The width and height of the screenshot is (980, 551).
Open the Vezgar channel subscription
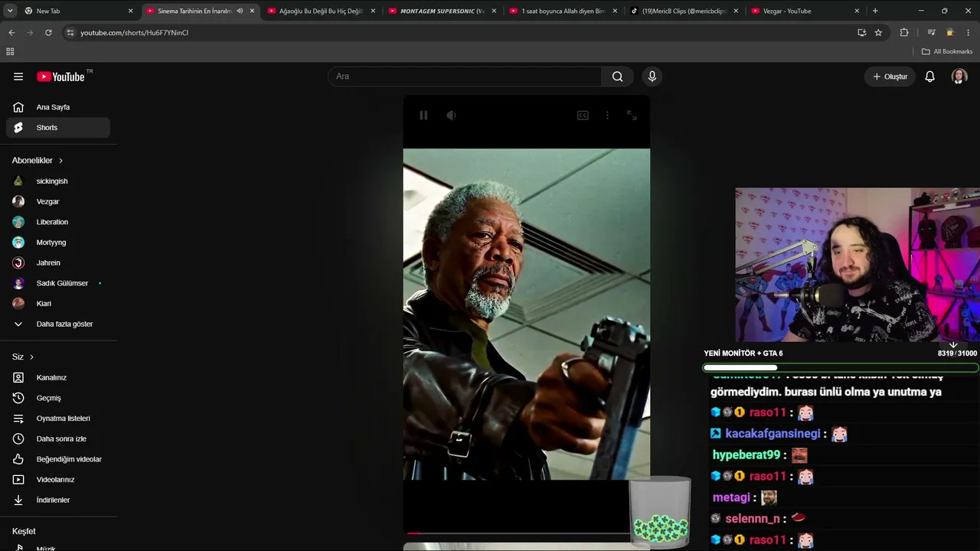tap(58, 201)
